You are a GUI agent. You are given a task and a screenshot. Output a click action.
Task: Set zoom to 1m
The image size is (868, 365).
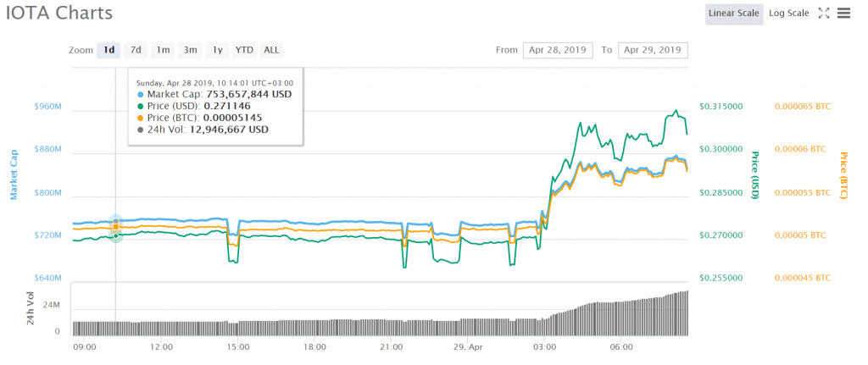163,50
